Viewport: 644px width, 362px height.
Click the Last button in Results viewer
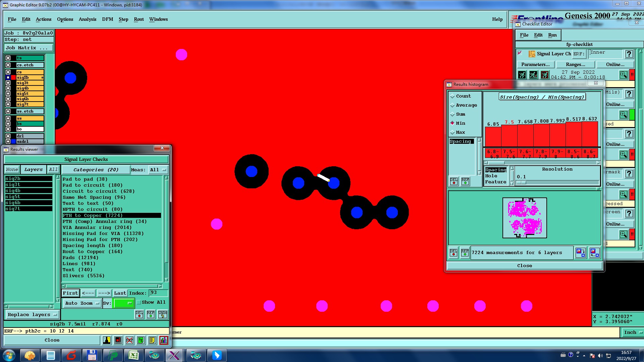pos(120,293)
